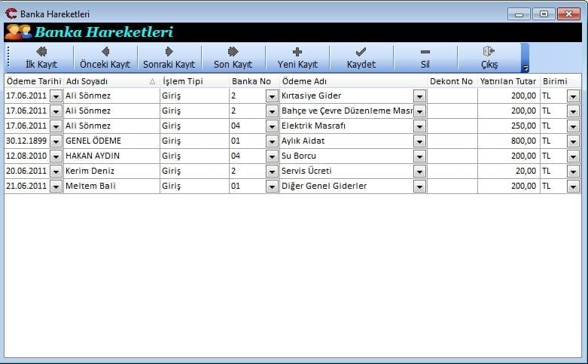Jump to next record via Sonraki Kayıt
This screenshot has width=588, height=364.
point(169,57)
